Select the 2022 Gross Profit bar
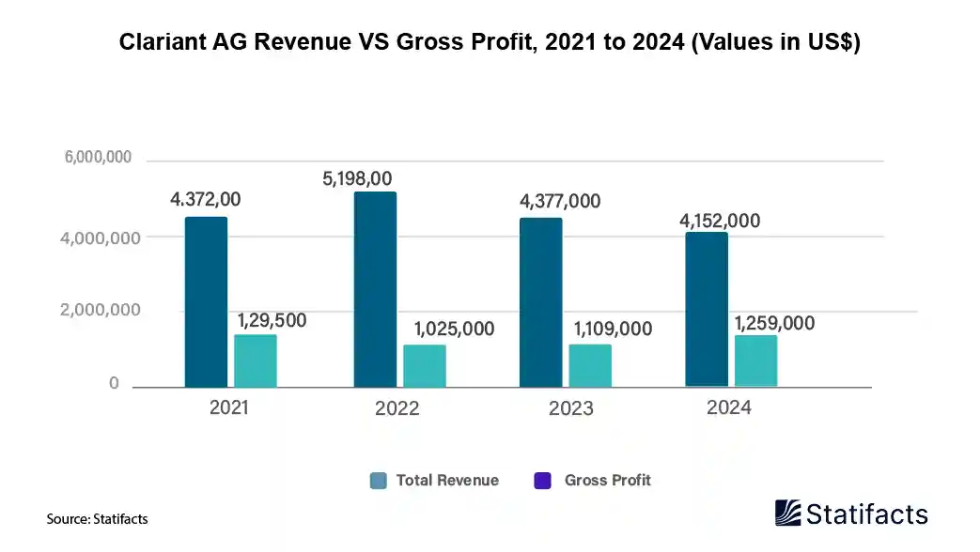This screenshot has width=980, height=552. coord(425,366)
